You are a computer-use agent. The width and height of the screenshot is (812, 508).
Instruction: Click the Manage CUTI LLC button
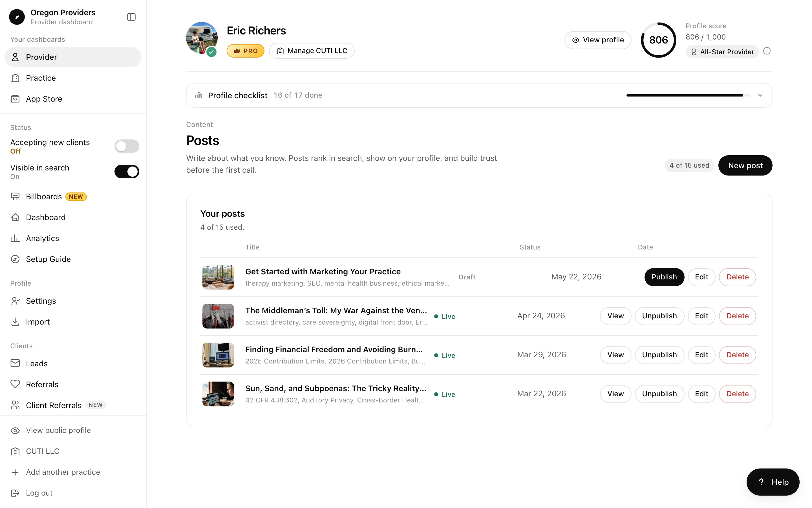click(x=312, y=51)
